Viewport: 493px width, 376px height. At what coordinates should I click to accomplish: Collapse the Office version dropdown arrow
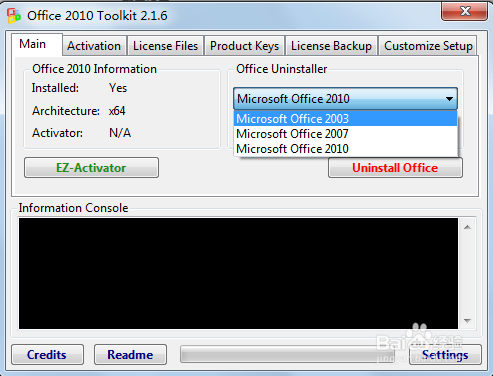pyautogui.click(x=449, y=99)
